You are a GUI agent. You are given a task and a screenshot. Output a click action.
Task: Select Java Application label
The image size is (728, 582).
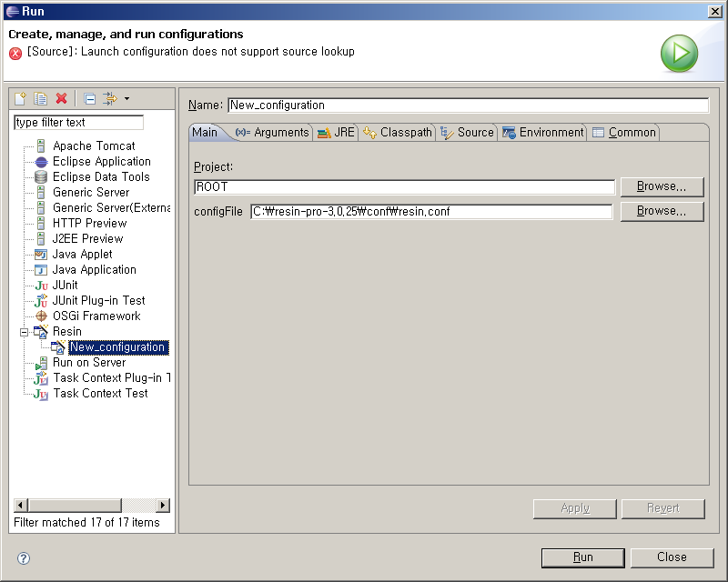pyautogui.click(x=95, y=270)
